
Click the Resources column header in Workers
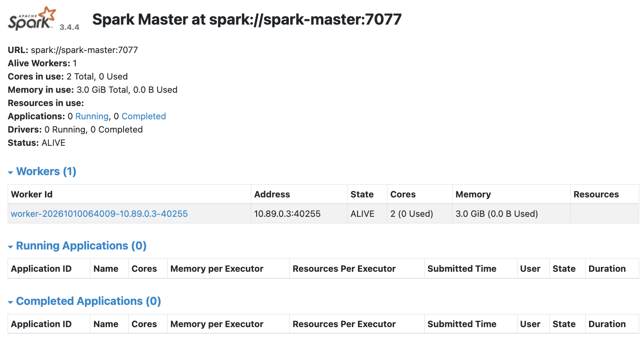tap(605, 195)
